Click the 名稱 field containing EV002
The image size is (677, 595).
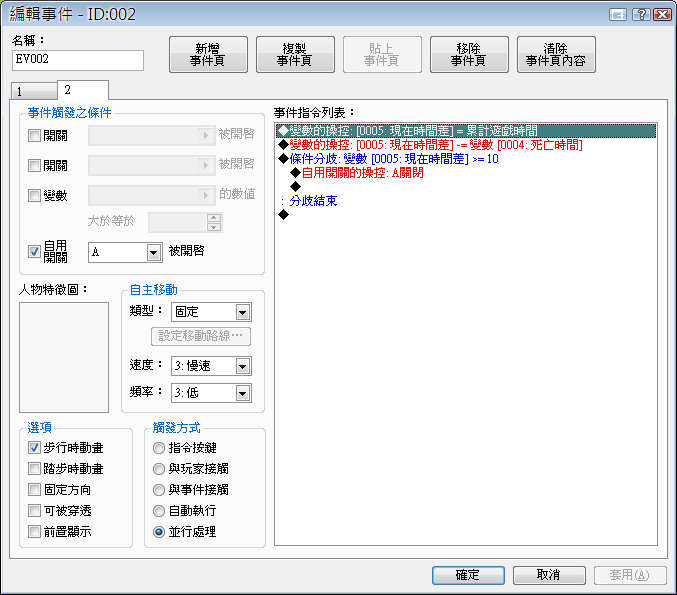click(x=78, y=60)
